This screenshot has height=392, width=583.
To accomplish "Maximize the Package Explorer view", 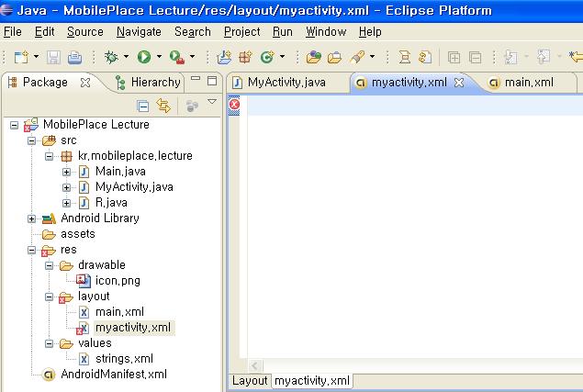I will pos(212,81).
